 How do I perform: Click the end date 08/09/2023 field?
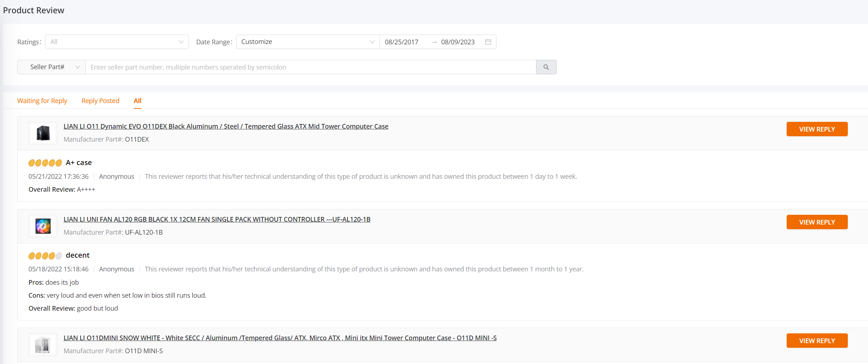(x=458, y=42)
